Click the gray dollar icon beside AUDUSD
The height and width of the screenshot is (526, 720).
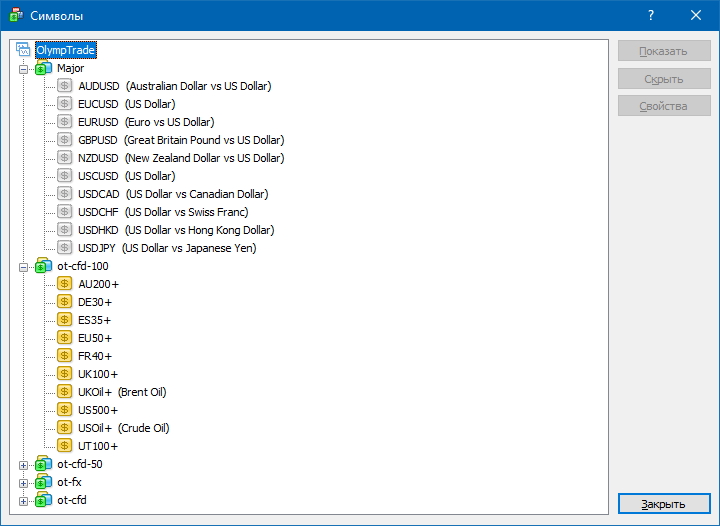pos(65,86)
